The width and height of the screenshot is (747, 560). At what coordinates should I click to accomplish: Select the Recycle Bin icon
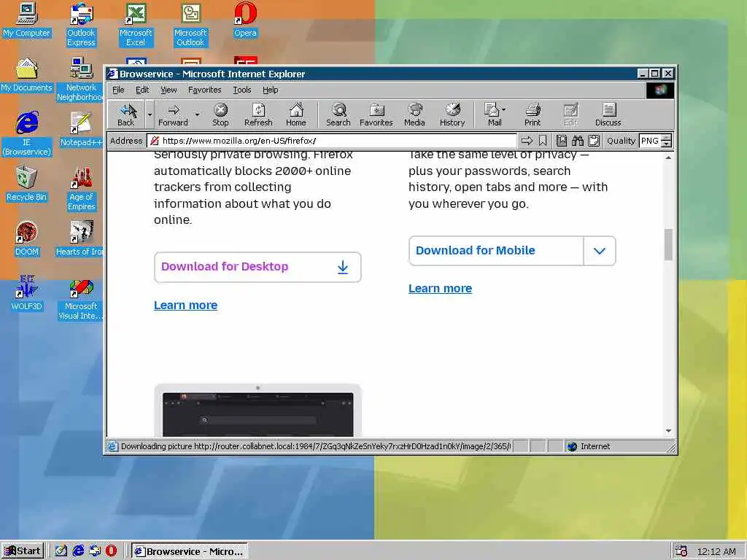click(27, 184)
